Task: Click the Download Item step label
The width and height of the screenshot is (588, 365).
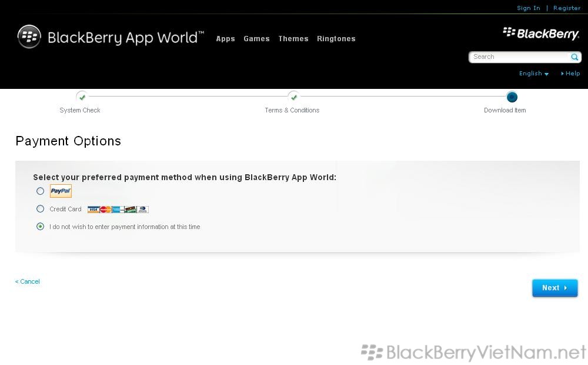Action: point(505,110)
